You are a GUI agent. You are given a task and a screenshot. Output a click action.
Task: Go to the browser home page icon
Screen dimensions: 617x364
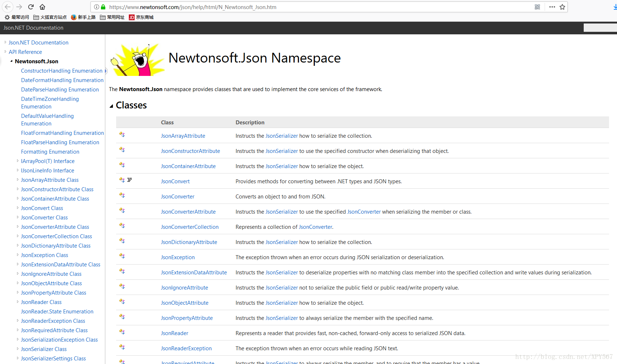tap(42, 7)
